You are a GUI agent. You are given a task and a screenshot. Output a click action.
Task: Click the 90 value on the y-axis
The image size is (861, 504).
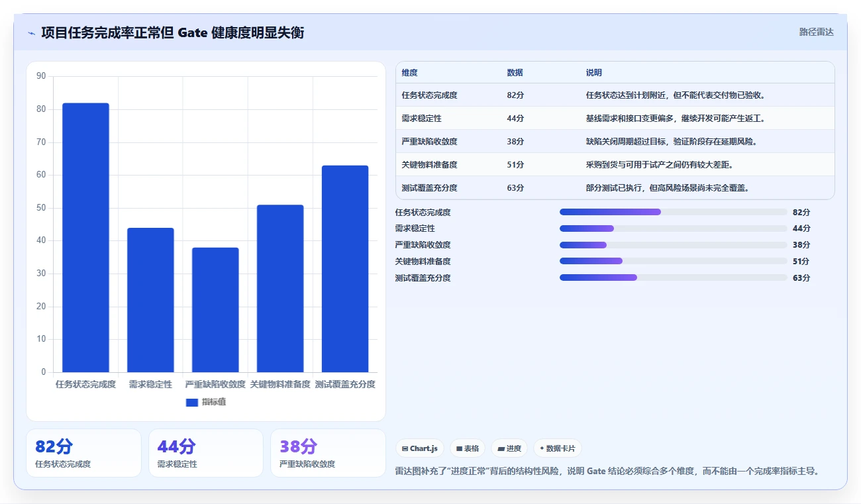41,76
